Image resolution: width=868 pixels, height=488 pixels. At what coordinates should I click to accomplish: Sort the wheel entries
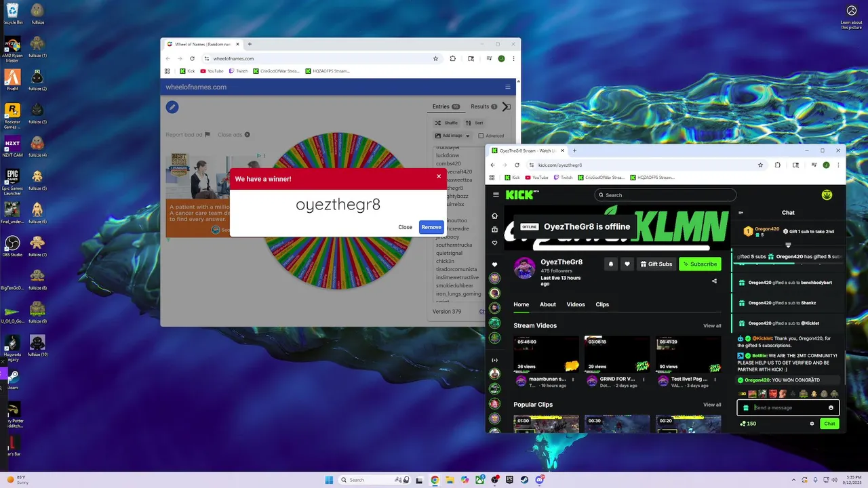(475, 123)
